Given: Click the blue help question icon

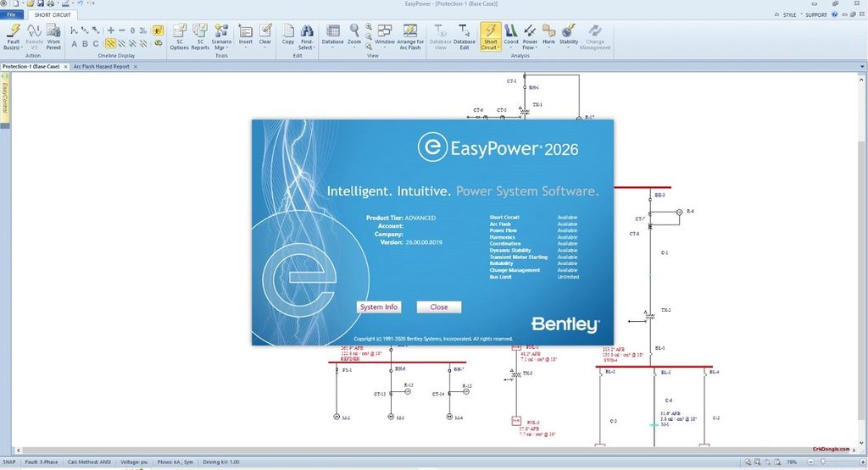Looking at the screenshot, I should tap(835, 15).
